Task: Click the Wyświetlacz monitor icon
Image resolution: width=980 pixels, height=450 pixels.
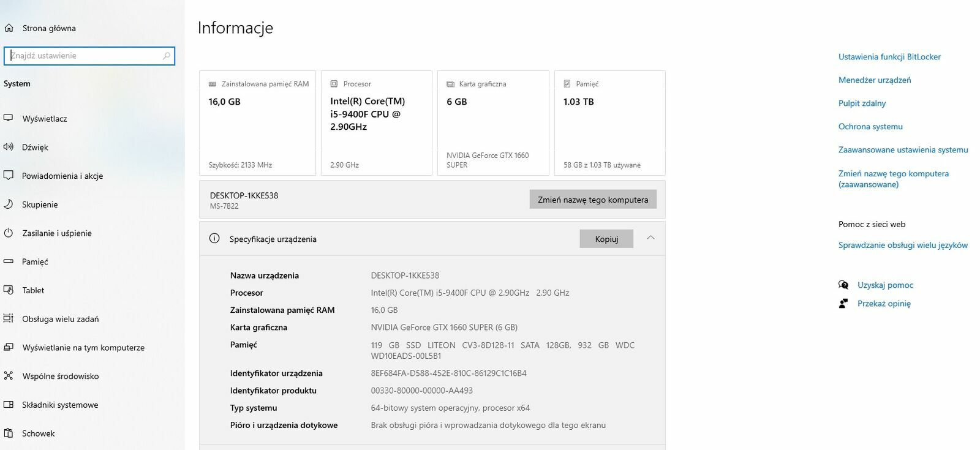Action: point(9,118)
